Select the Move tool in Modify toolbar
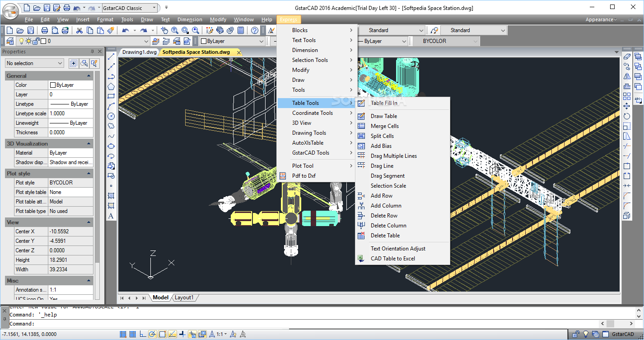Screen dimensions: 644x340 point(626,106)
